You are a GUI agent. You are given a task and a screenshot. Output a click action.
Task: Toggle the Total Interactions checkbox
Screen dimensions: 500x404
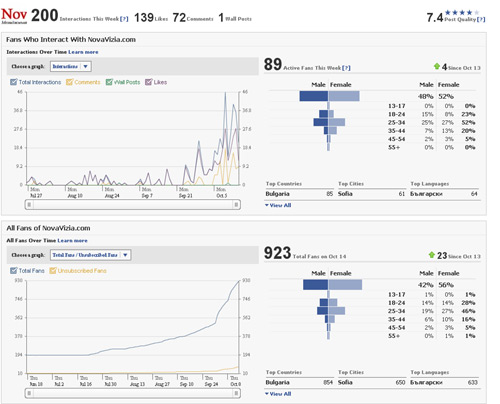click(x=14, y=82)
